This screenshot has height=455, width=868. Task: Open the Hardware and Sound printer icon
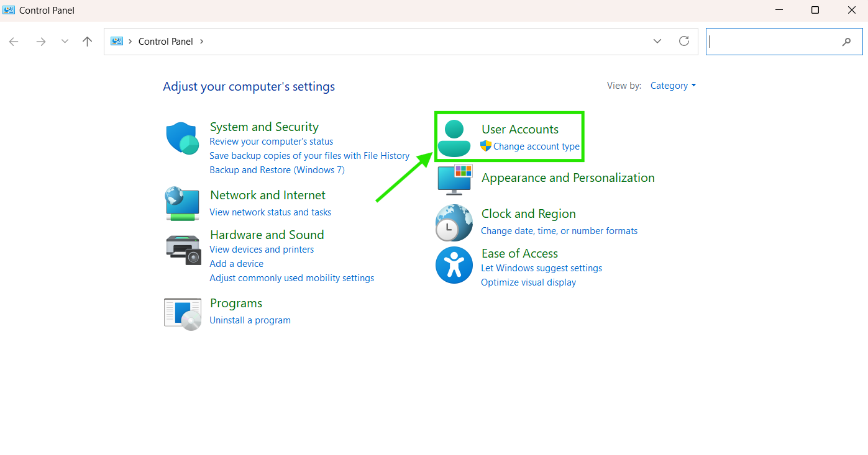point(183,250)
